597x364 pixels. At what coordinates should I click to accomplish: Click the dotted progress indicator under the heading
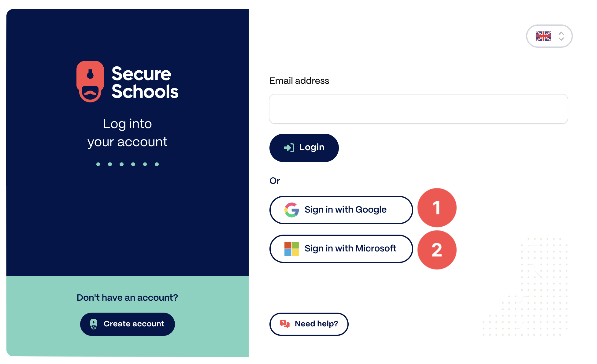point(127,164)
